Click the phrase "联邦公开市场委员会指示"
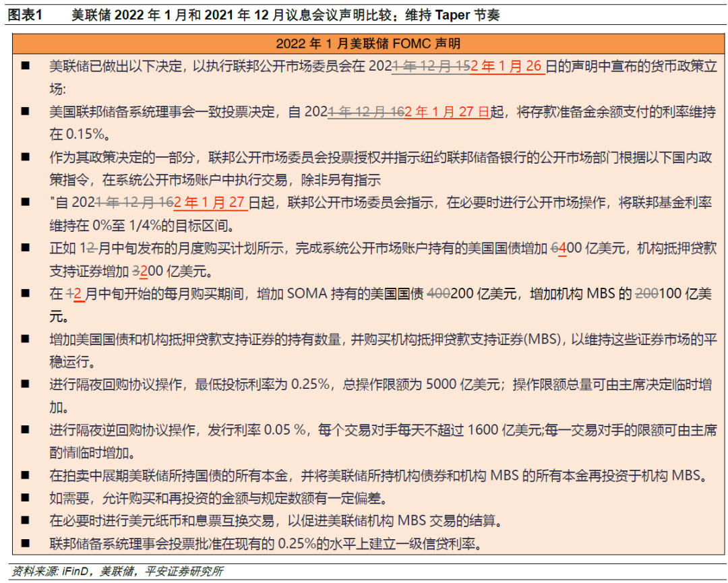This screenshot has height=583, width=728. click(361, 202)
